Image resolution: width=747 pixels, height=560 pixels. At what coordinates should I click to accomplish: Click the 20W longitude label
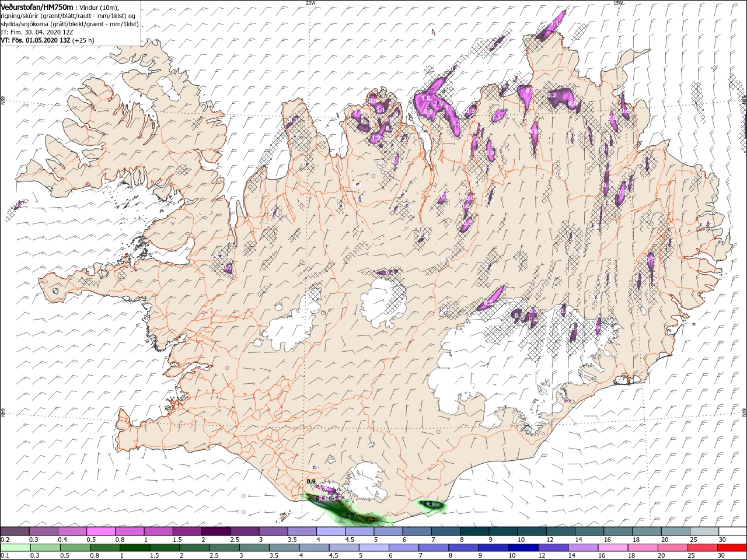click(310, 3)
